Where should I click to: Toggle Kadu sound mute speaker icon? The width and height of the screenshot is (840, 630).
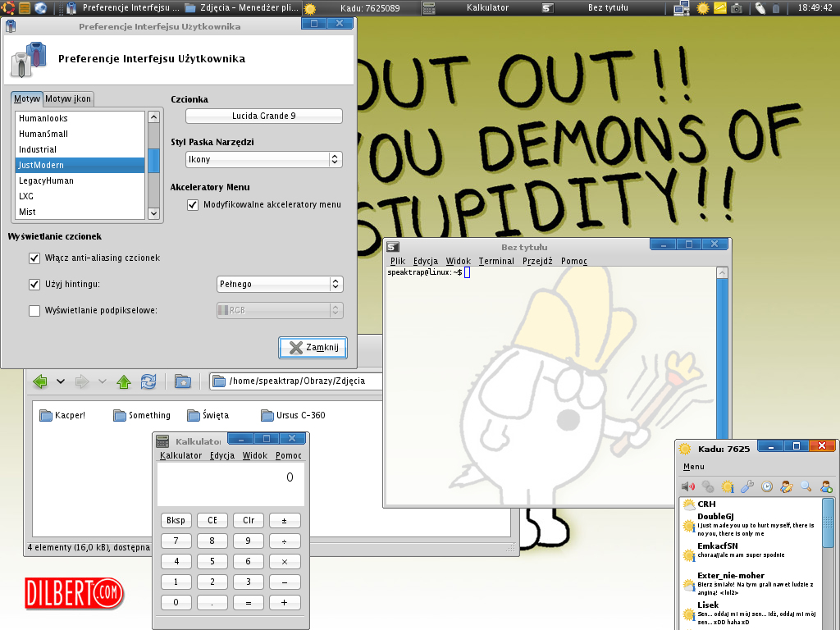[x=688, y=486]
